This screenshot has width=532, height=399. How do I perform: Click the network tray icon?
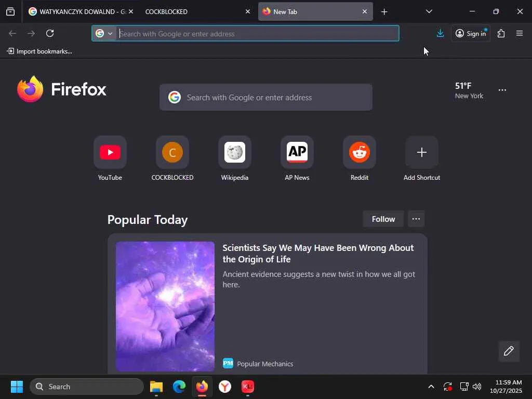tap(464, 387)
